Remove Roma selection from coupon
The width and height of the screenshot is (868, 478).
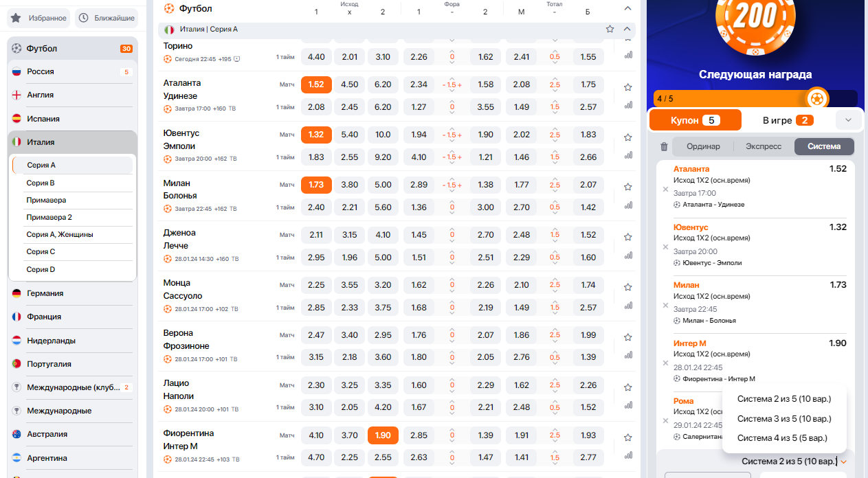point(665,420)
